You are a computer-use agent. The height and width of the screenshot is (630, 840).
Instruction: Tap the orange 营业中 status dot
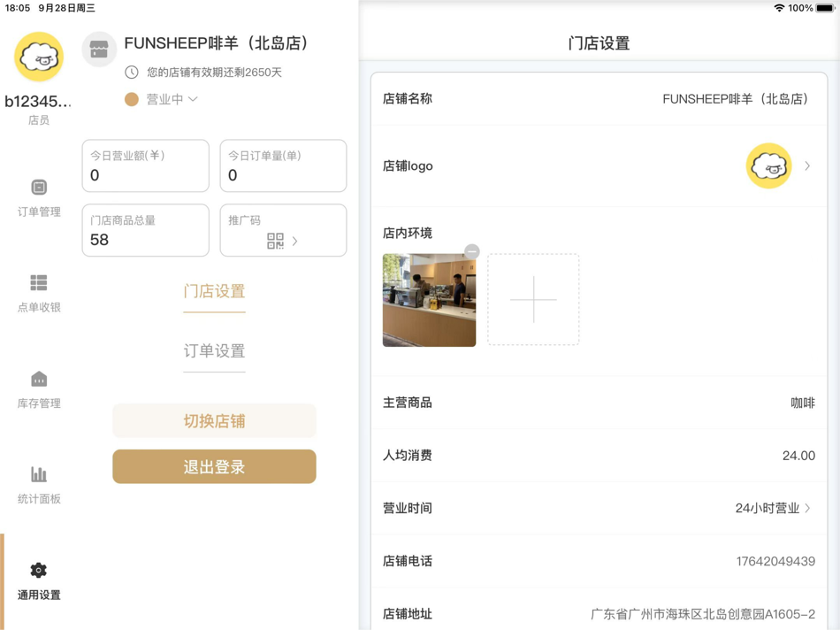pos(131,99)
